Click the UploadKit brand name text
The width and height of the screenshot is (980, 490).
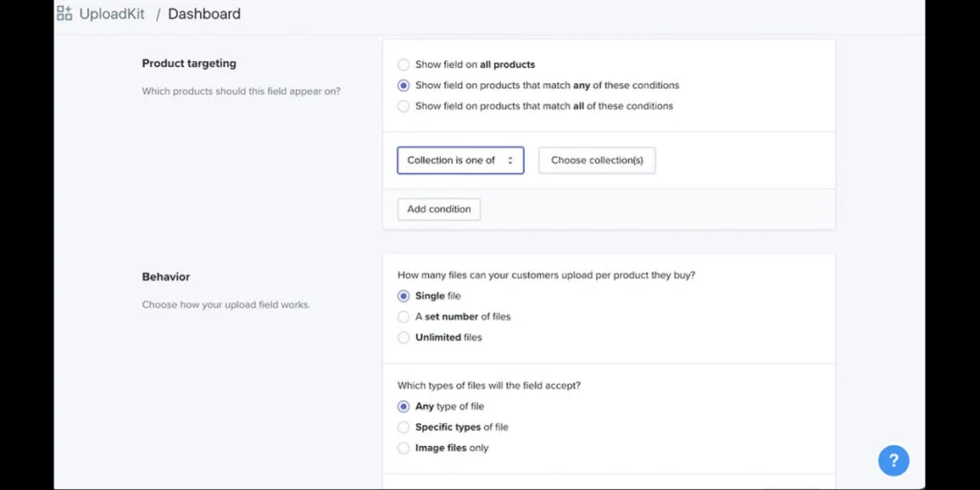click(x=112, y=14)
